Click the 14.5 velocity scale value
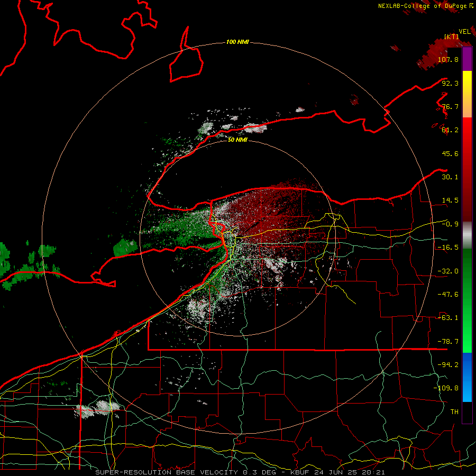Screen dimensions: 476x476 [x=450, y=200]
